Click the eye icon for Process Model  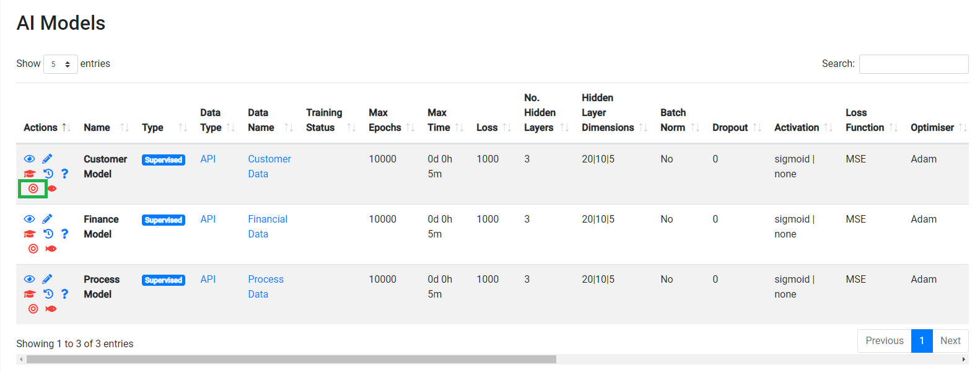(29, 278)
